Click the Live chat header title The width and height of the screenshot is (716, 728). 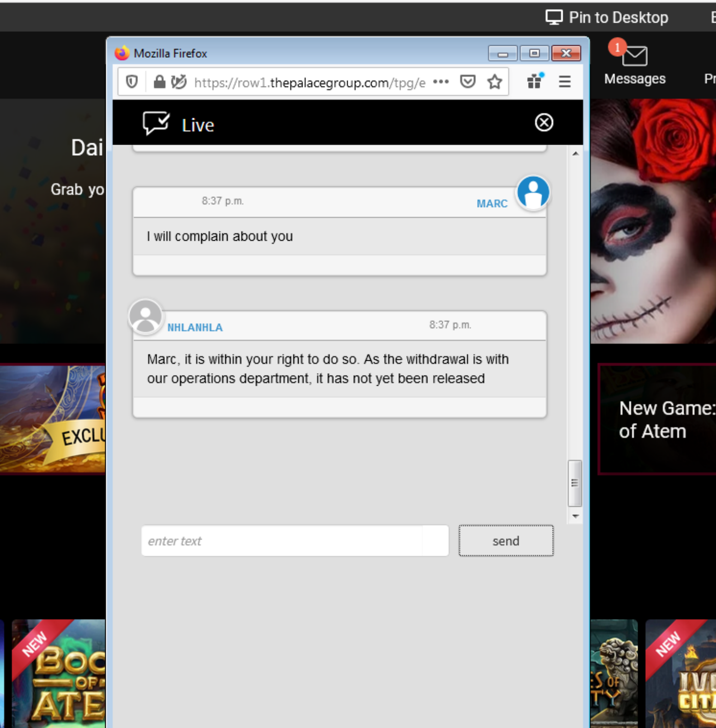coord(198,125)
